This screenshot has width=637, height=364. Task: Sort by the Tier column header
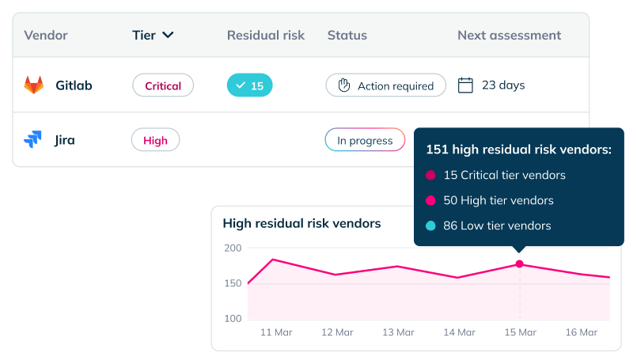tap(144, 36)
